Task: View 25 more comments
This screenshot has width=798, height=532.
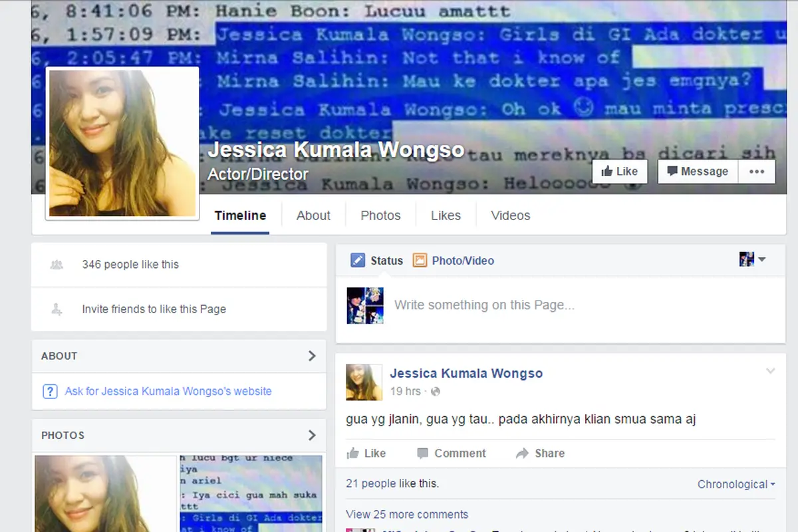Action: pyautogui.click(x=407, y=514)
